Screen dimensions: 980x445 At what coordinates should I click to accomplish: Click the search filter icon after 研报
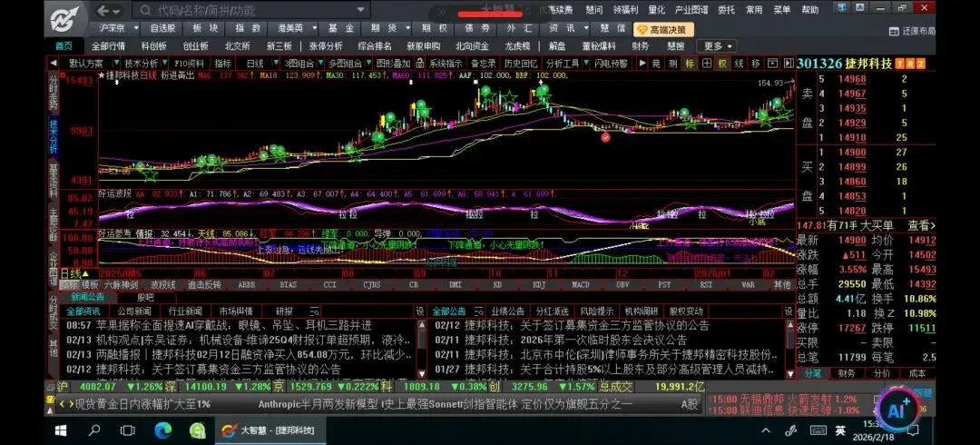[314, 311]
